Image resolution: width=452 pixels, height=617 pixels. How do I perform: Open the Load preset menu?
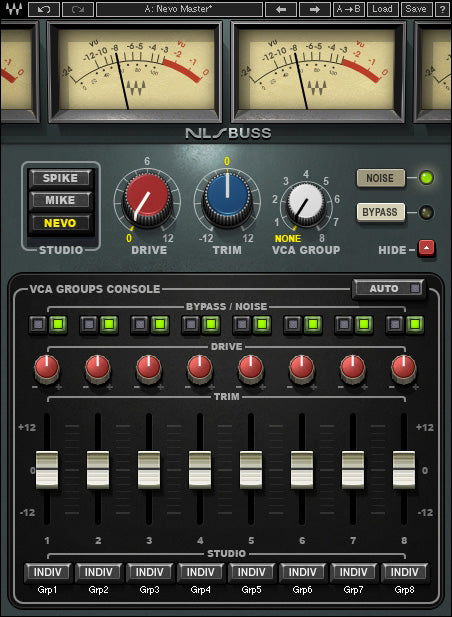382,9
